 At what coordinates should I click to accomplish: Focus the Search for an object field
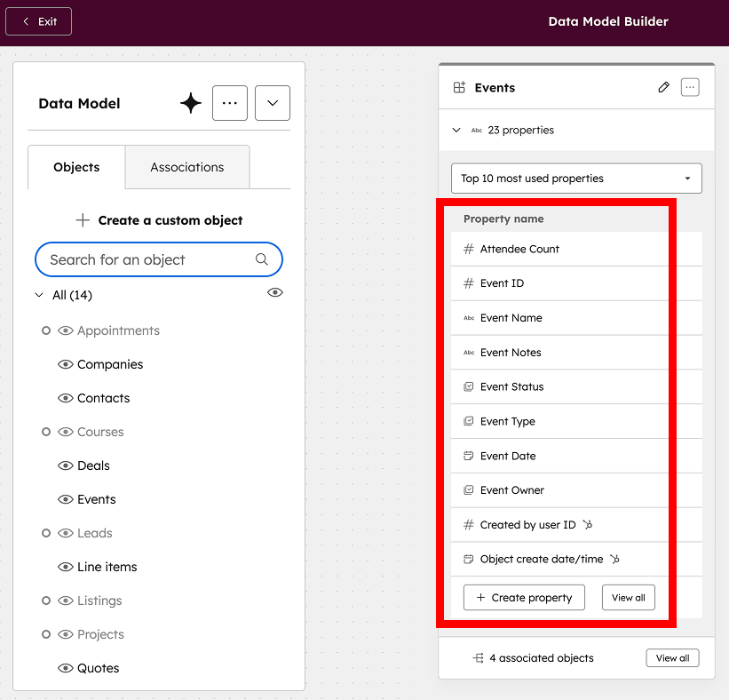click(159, 259)
